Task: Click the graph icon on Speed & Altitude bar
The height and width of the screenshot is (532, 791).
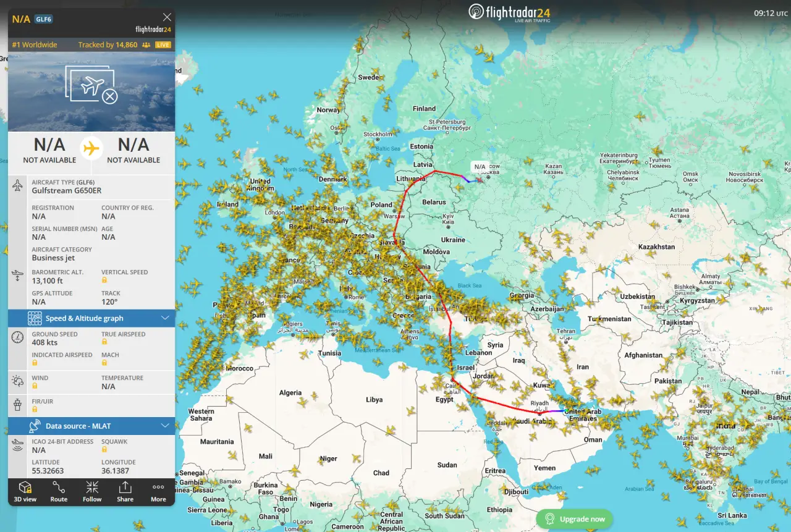Action: [x=35, y=318]
